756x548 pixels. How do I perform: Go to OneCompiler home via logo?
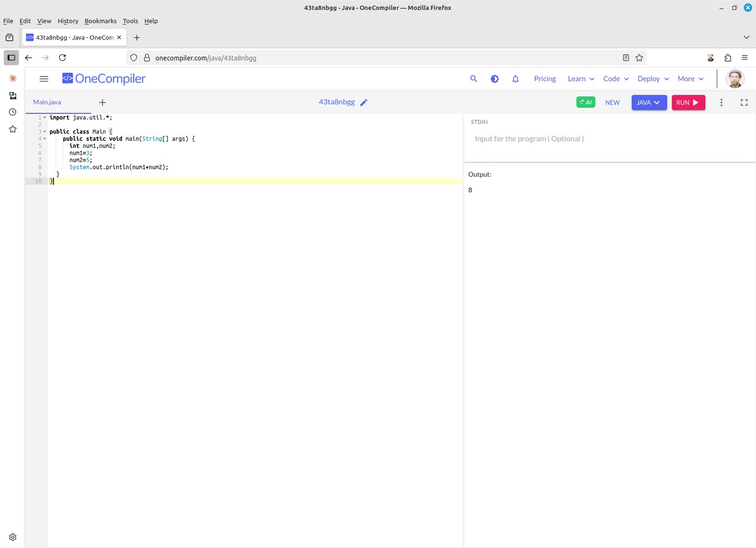104,79
